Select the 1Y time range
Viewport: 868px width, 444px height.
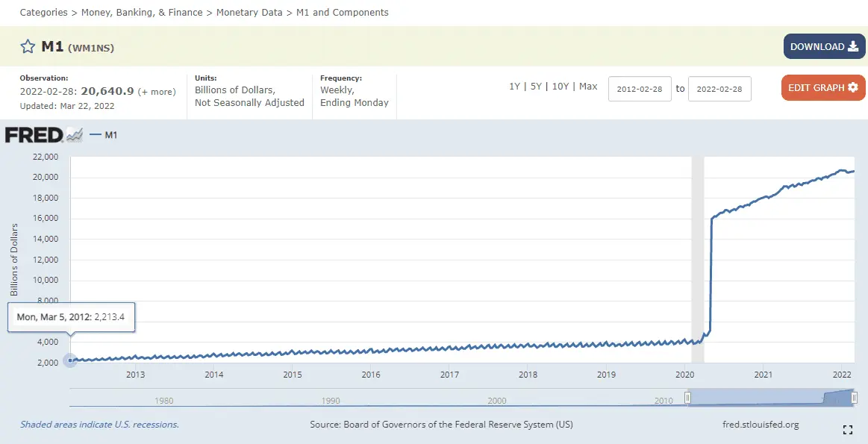pyautogui.click(x=514, y=87)
